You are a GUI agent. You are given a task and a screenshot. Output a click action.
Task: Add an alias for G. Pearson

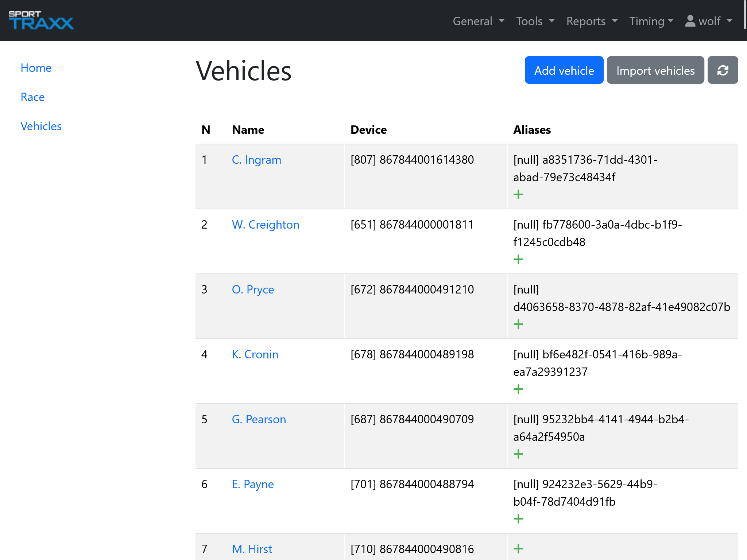(518, 454)
